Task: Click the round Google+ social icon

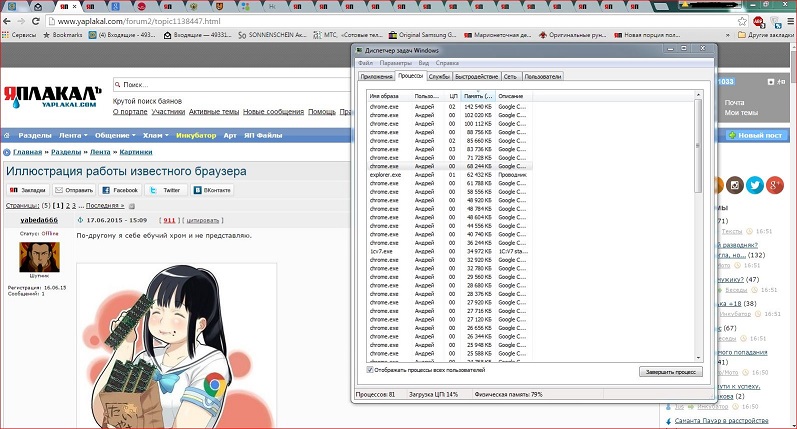Action: 775,186
